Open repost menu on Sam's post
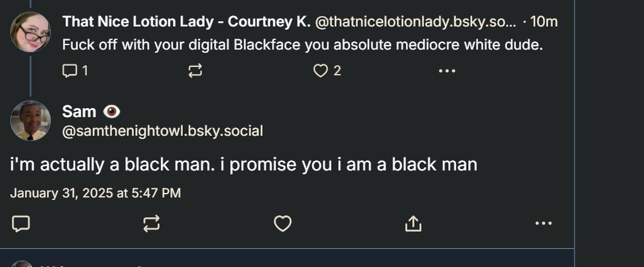The height and width of the screenshot is (267, 644). [151, 223]
